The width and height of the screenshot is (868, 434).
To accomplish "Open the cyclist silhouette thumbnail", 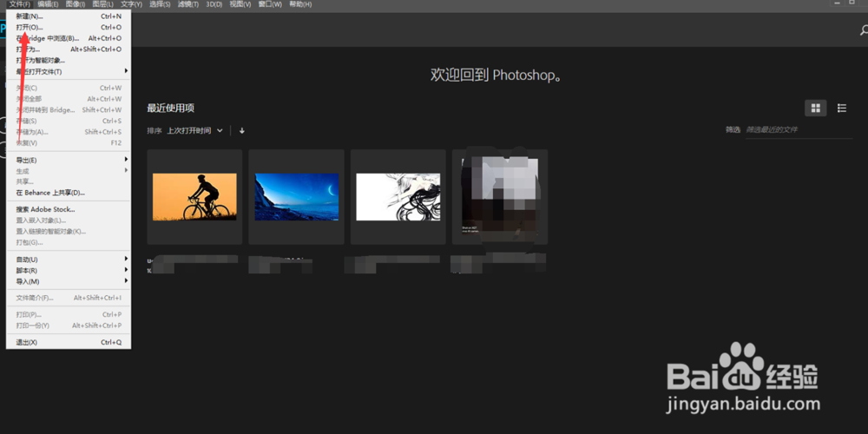I will point(194,196).
